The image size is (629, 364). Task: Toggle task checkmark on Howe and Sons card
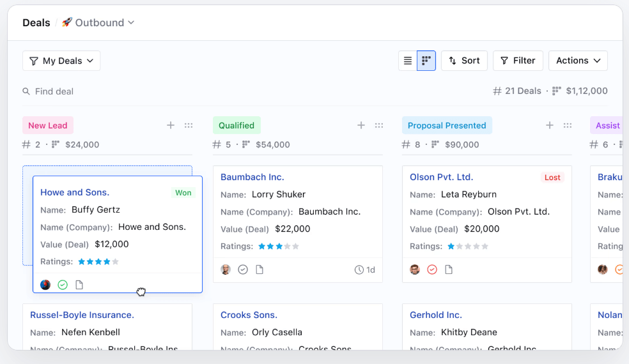tap(63, 285)
